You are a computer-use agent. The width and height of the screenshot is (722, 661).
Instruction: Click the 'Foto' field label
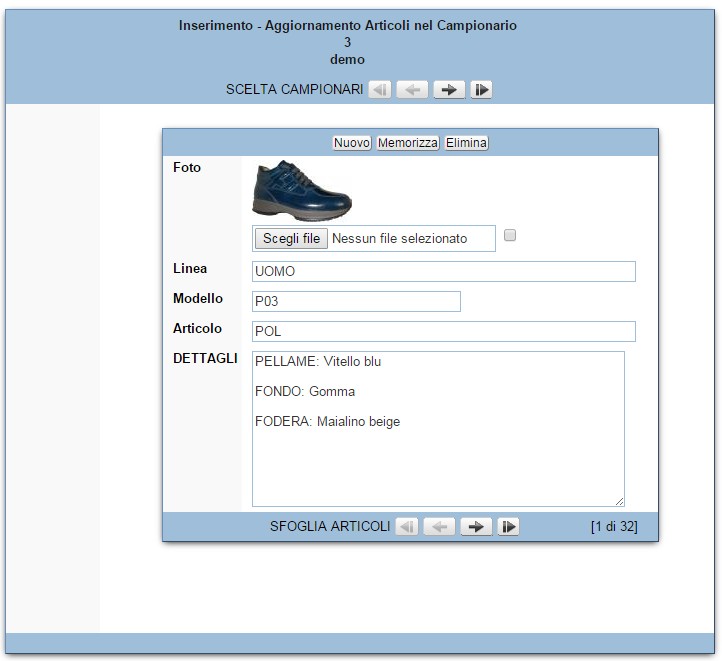coord(187,167)
